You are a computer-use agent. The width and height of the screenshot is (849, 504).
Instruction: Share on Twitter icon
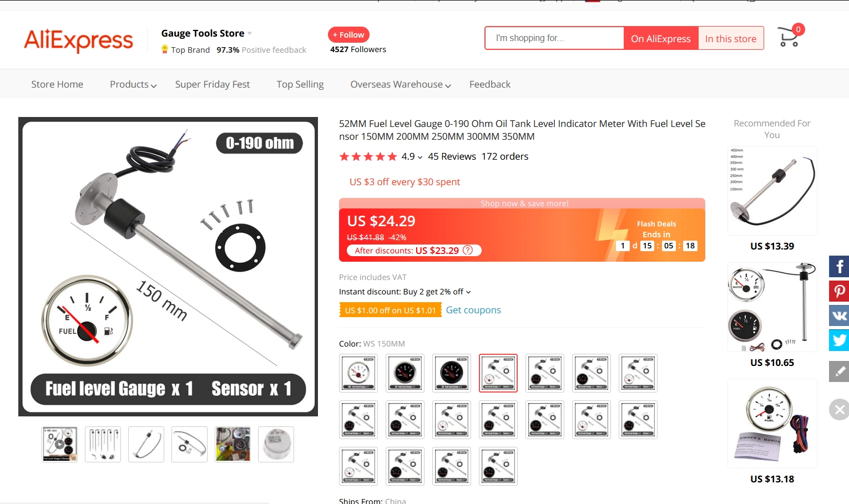(839, 340)
